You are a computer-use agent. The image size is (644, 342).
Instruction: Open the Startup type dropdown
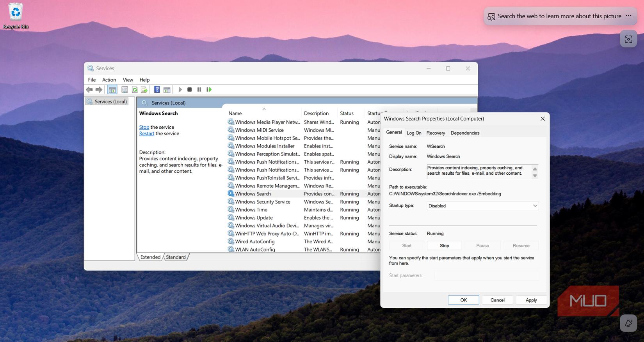tap(482, 206)
